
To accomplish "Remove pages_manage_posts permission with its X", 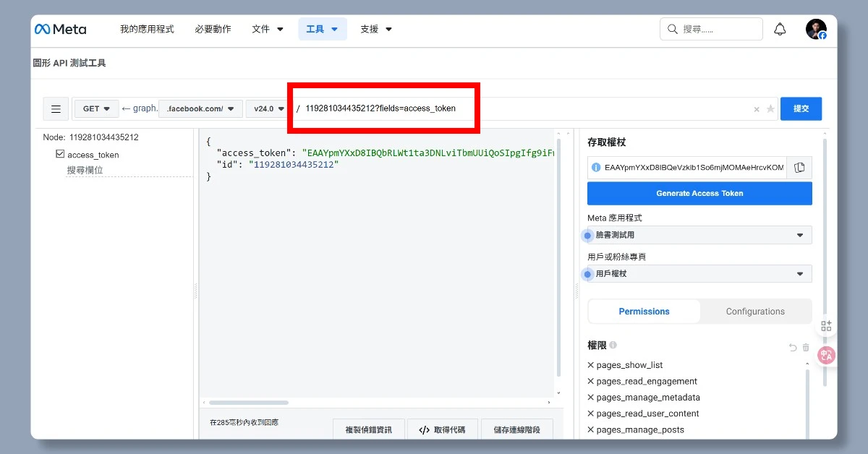I will click(591, 429).
